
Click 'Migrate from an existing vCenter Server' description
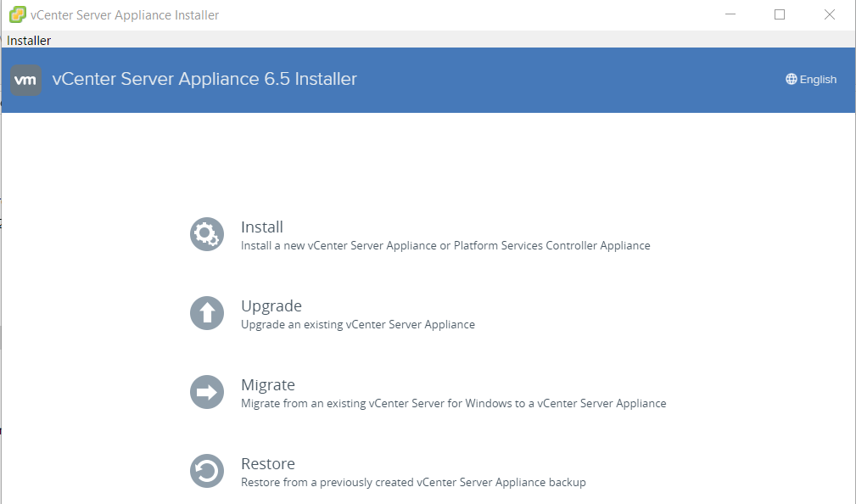[454, 404]
